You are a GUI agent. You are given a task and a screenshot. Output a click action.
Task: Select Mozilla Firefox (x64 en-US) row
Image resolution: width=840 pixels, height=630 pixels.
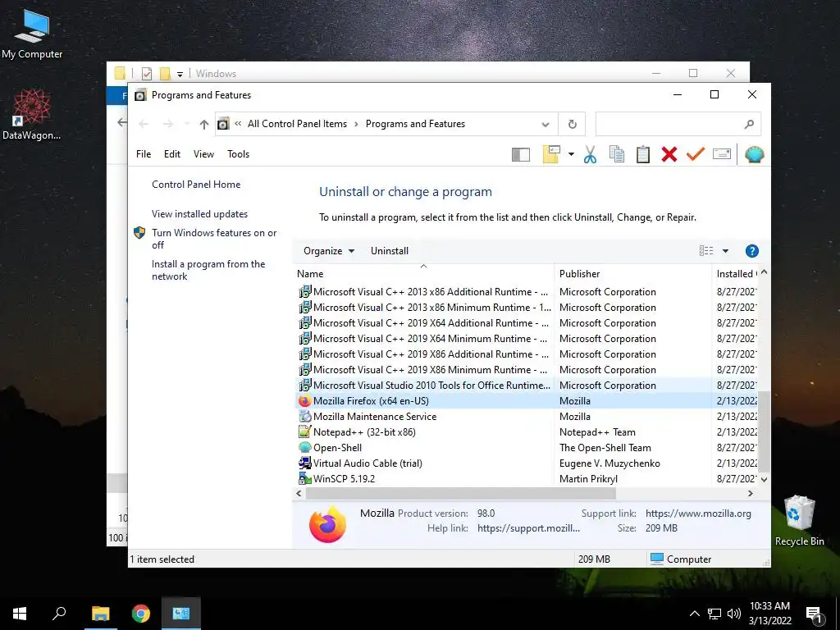click(x=527, y=400)
